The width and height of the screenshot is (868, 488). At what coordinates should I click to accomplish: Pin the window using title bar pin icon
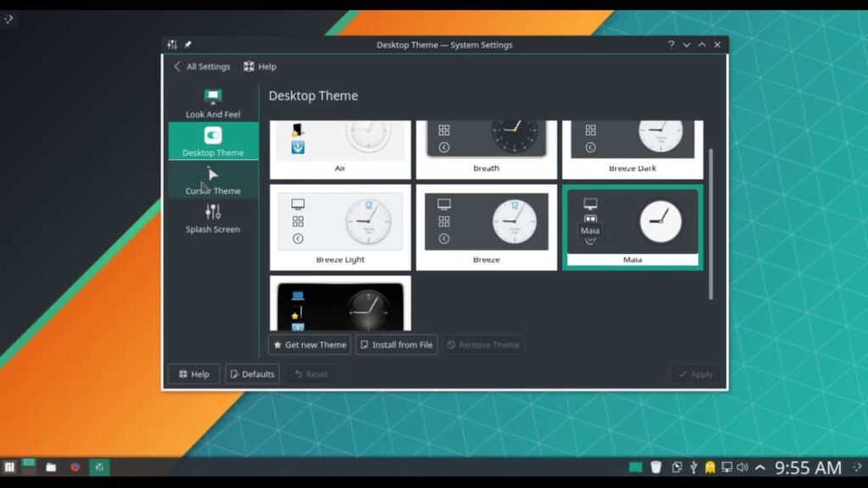(x=187, y=44)
